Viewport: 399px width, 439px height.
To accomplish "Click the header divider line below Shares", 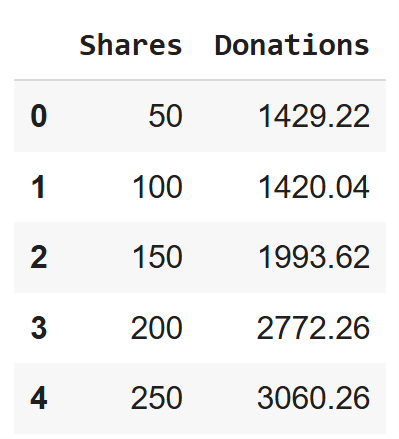I will click(x=131, y=80).
